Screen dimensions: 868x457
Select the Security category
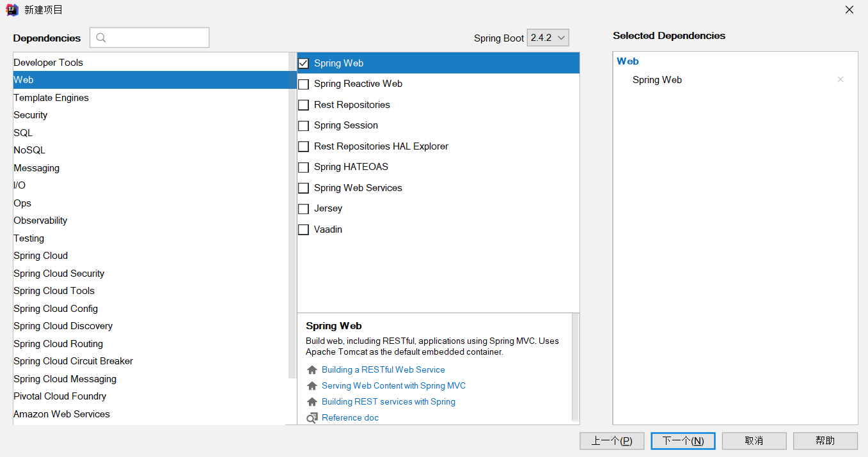click(31, 115)
